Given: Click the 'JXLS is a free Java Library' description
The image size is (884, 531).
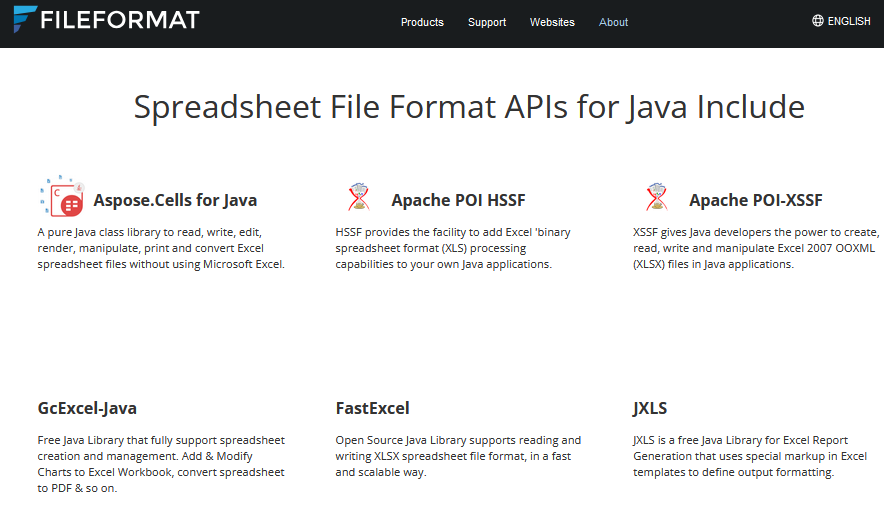Looking at the screenshot, I should tap(750, 456).
